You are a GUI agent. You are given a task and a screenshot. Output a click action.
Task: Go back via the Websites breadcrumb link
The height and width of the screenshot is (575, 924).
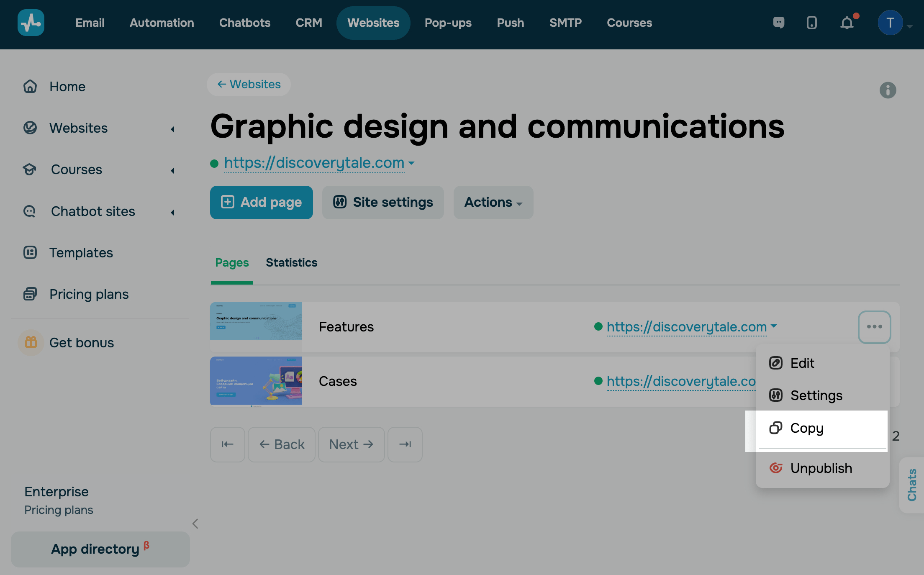[x=249, y=84]
